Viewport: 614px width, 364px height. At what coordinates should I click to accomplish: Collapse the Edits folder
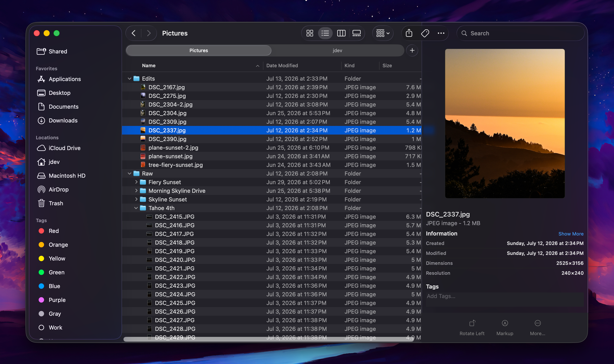tap(129, 79)
